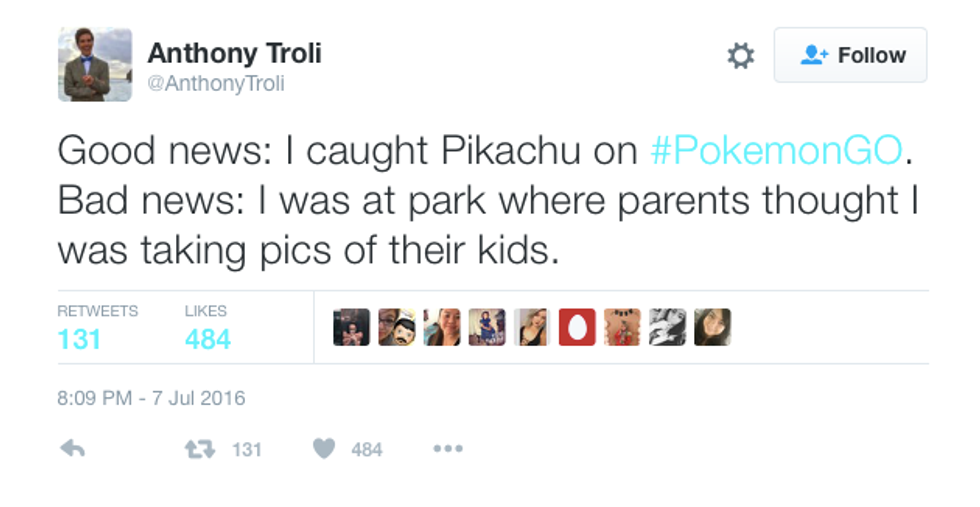
Task: Open the #PokemonGO hashtag link
Action: pyautogui.click(x=777, y=150)
